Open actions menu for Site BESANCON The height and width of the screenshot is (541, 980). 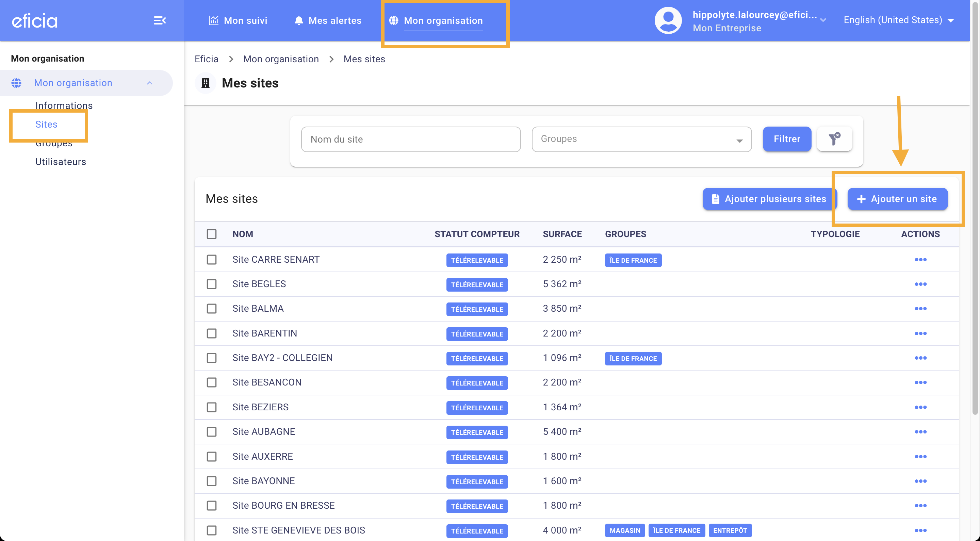921,382
